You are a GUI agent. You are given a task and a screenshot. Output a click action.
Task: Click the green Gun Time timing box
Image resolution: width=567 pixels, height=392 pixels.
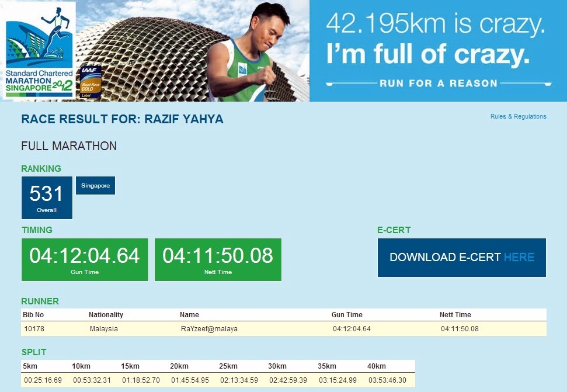pos(85,259)
